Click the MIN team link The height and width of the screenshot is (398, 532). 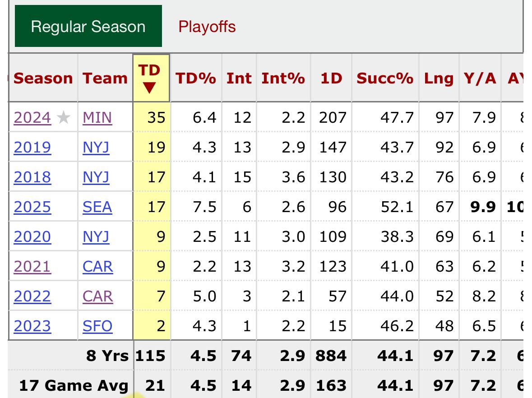tap(97, 118)
